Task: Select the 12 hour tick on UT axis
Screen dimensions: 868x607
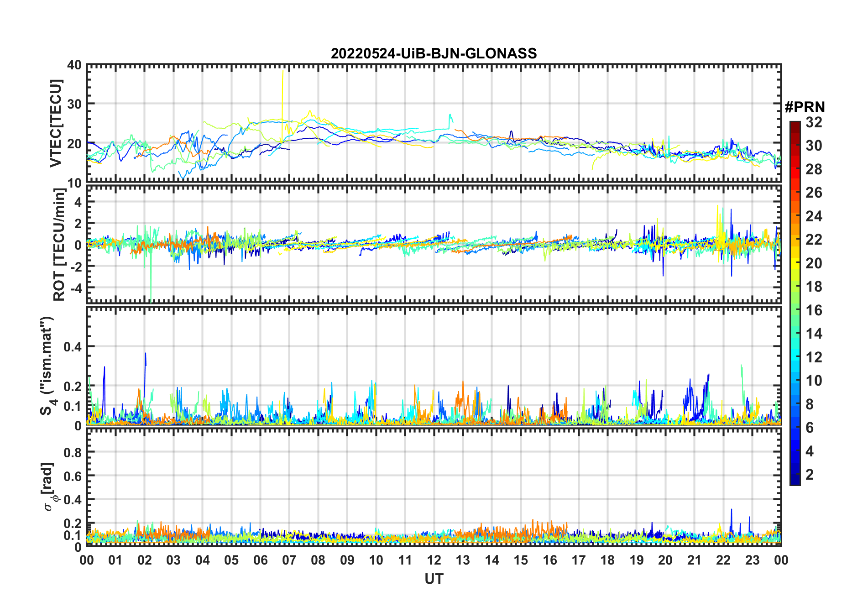Action: tap(434, 560)
